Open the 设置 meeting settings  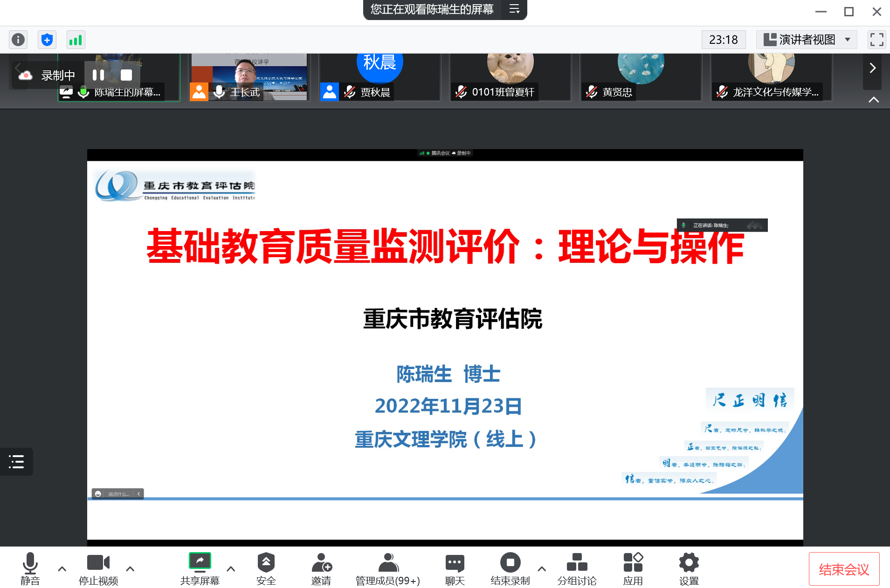point(689,567)
